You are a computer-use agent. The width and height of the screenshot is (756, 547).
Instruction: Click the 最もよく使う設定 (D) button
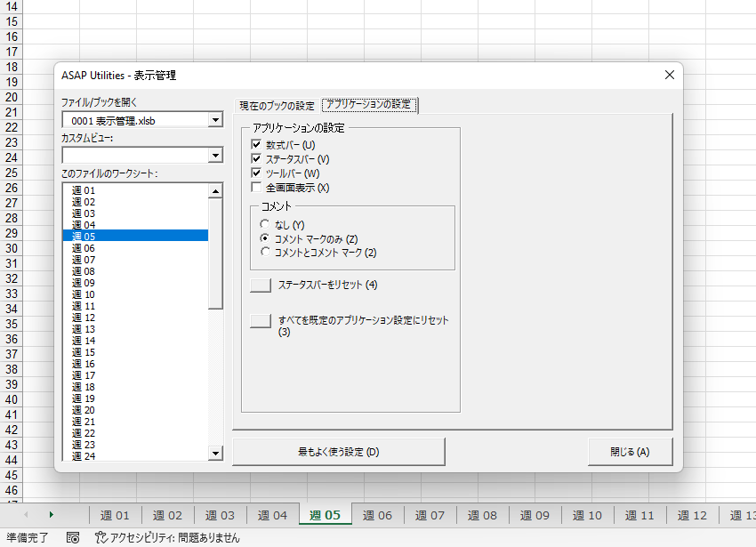point(339,452)
